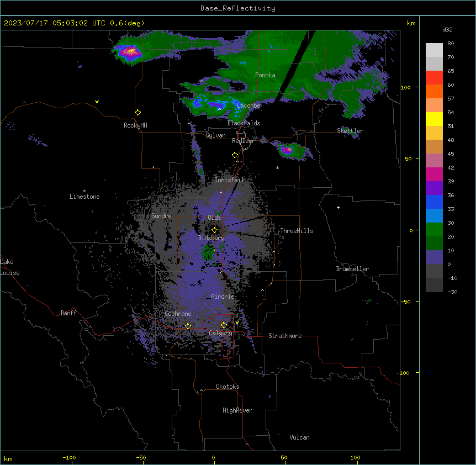The width and height of the screenshot is (476, 465).
Task: Click the asterisk marker southeast of RedDeer
Action: point(277,167)
